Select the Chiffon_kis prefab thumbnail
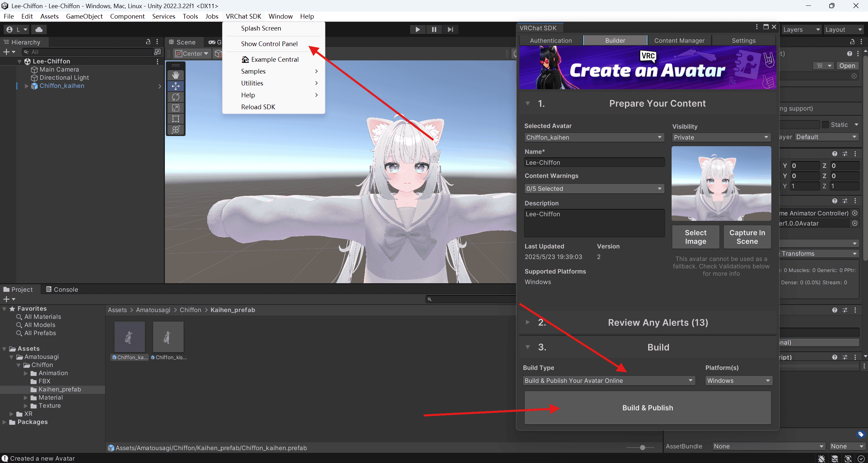This screenshot has height=463, width=868. 168,336
